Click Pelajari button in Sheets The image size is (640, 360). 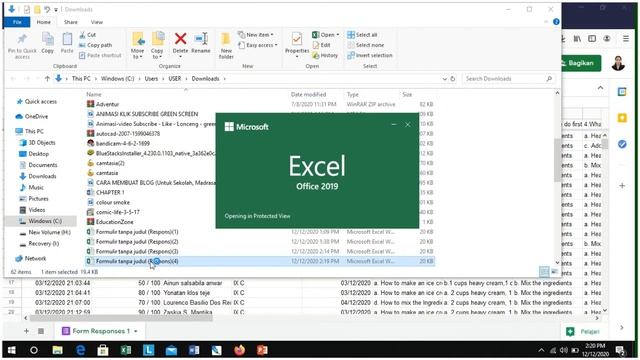tap(583, 331)
